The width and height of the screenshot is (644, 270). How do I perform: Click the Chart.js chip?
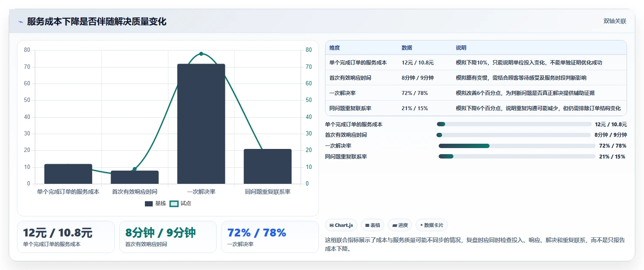pyautogui.click(x=341, y=225)
